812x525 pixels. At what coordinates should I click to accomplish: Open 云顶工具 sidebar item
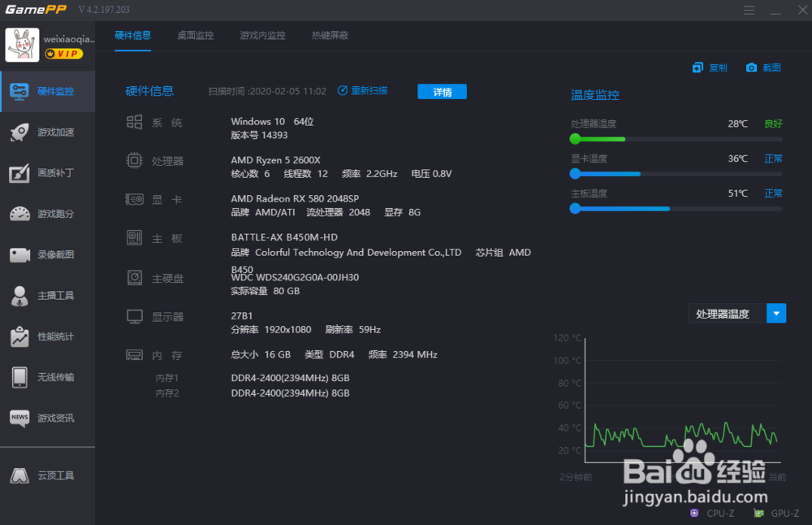[x=48, y=475]
